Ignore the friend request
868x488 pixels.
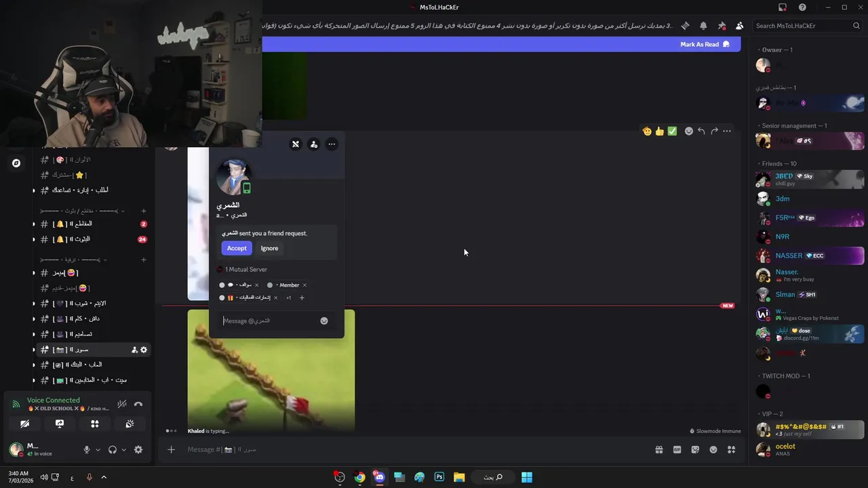(x=269, y=248)
